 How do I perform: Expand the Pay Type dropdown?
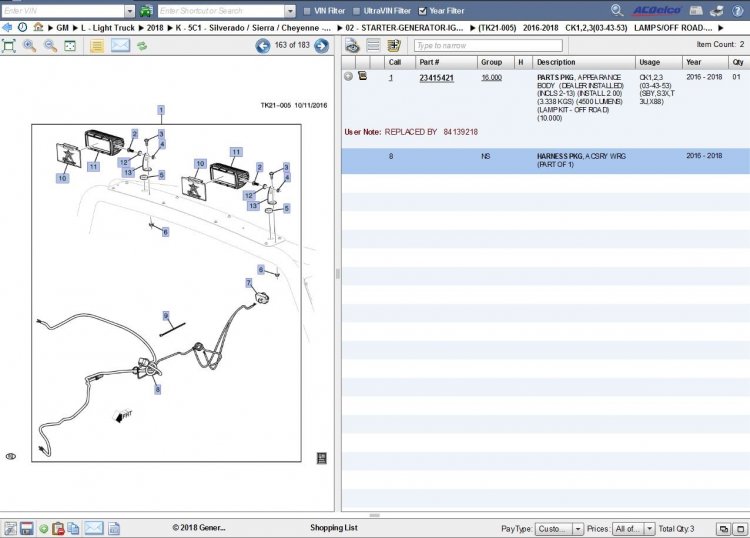tap(578, 528)
